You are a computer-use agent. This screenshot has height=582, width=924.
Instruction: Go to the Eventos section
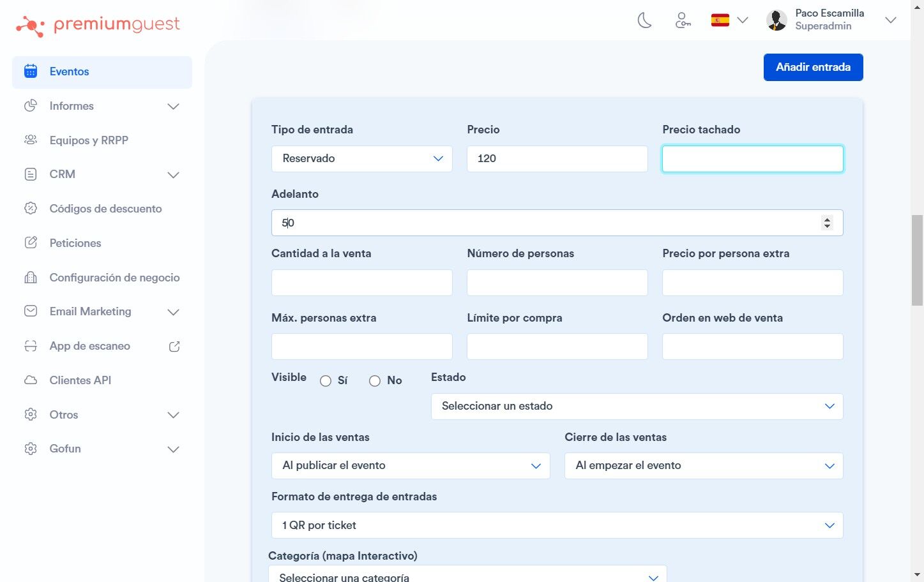[x=102, y=72]
